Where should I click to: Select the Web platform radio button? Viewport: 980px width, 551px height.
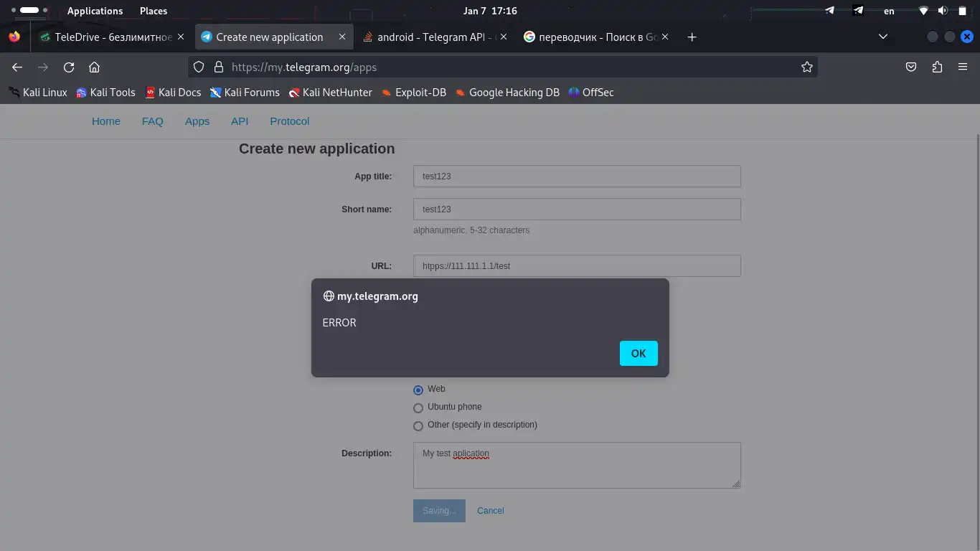click(x=418, y=390)
